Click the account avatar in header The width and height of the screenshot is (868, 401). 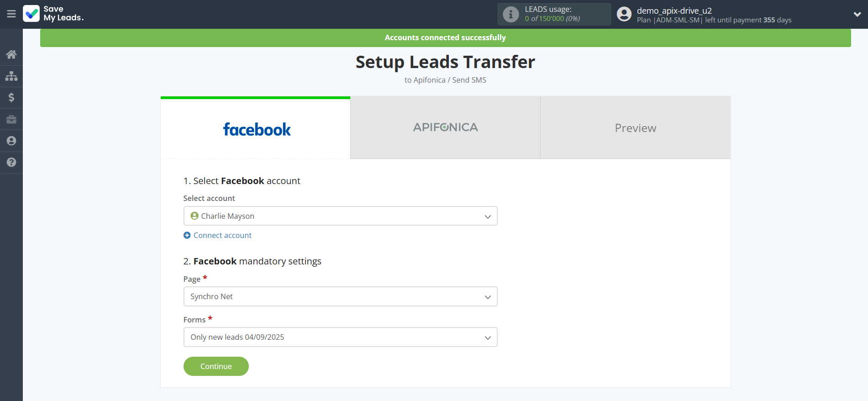pos(624,14)
